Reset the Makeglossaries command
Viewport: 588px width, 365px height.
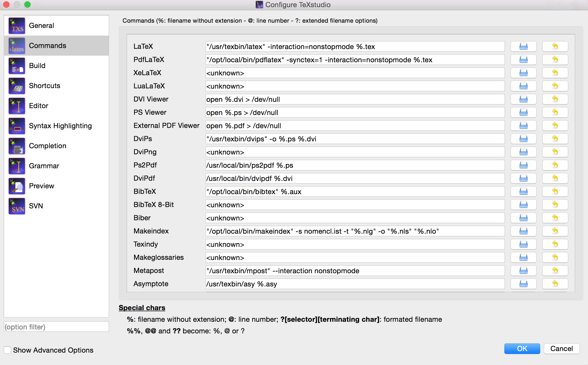tap(555, 257)
